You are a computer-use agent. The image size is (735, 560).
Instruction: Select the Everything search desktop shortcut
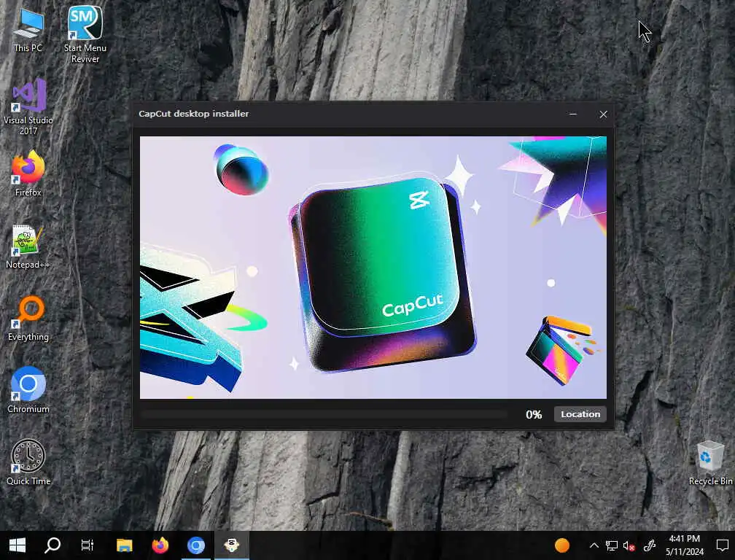[28, 319]
